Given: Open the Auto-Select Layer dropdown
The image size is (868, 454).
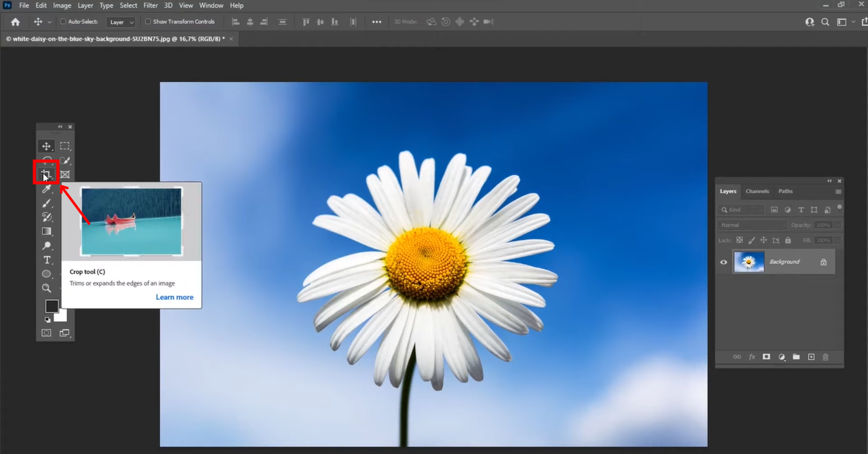Looking at the screenshot, I should pyautogui.click(x=121, y=22).
